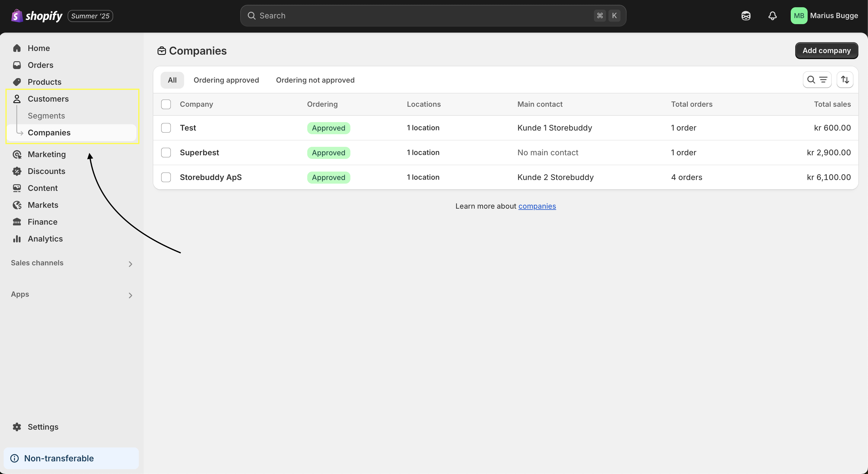Click the kr 2,900.00 sales value
Image resolution: width=868 pixels, height=474 pixels.
coord(828,153)
